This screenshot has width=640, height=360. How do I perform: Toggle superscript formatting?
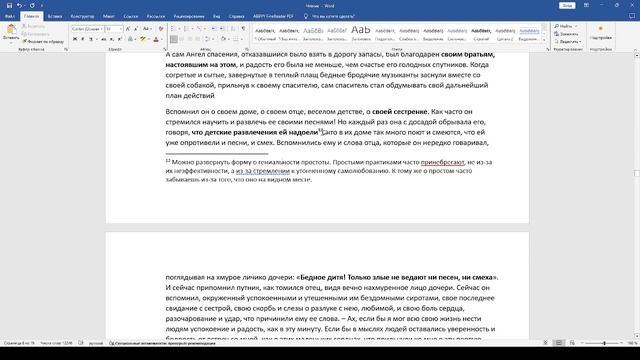point(120,39)
